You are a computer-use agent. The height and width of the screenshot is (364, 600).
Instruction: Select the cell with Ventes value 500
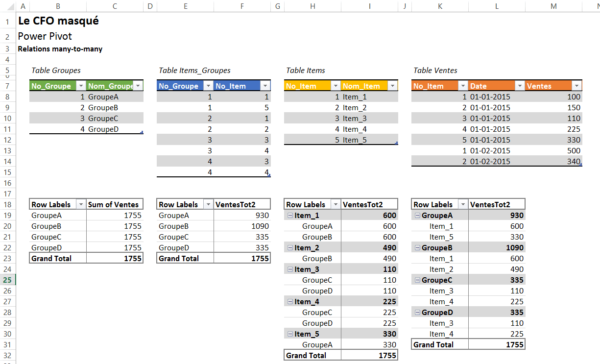click(x=553, y=151)
